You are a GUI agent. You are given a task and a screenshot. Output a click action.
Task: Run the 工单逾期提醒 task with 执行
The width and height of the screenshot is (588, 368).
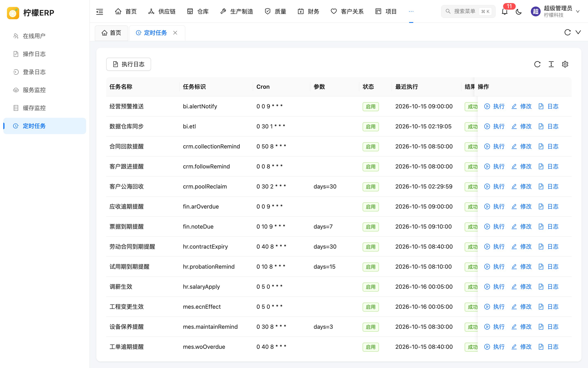[494, 347]
